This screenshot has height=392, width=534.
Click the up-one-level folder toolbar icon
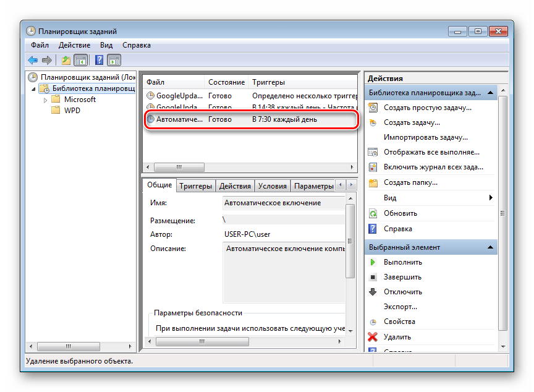point(66,60)
